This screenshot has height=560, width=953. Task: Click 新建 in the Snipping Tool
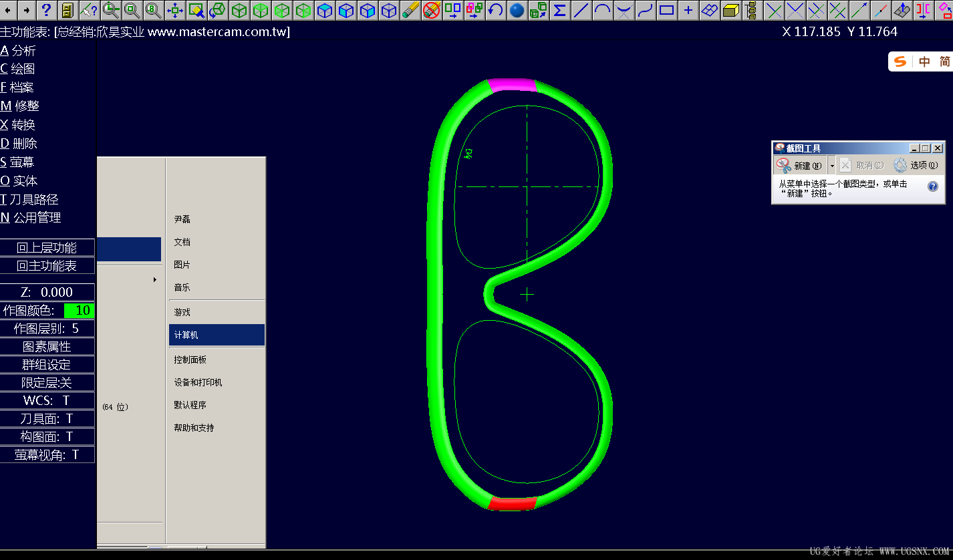pos(800,165)
